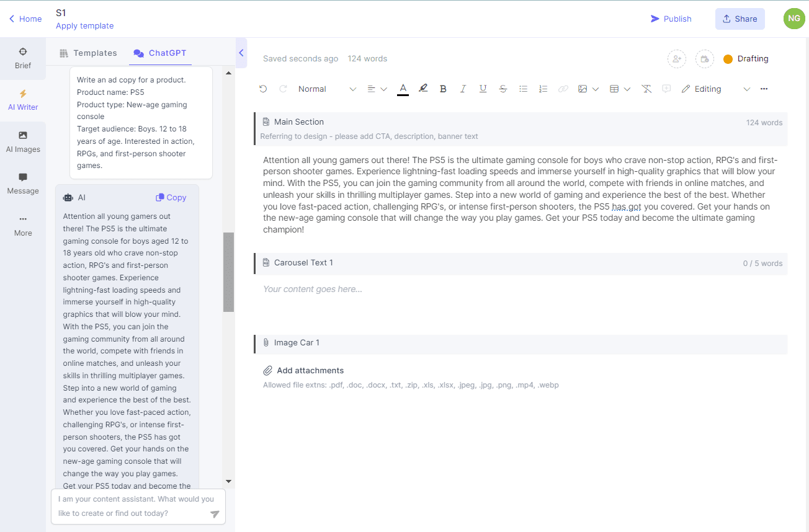The image size is (809, 532).
Task: Open the NG user avatar menu
Action: pyautogui.click(x=793, y=19)
